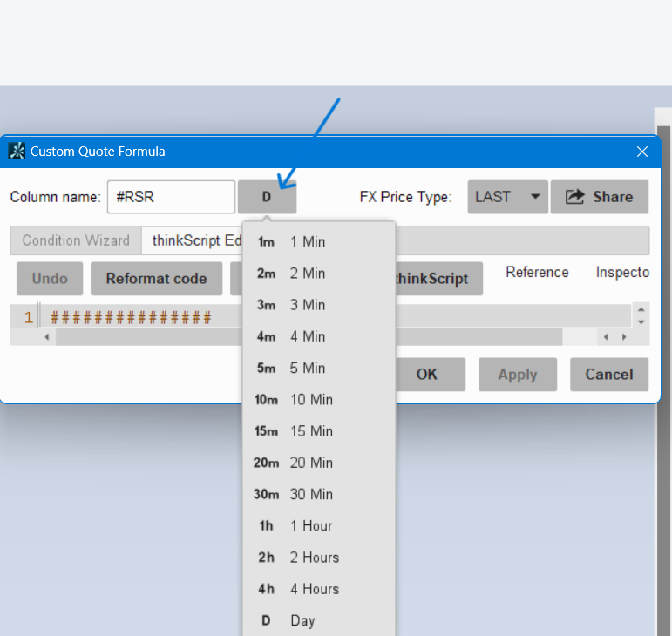Choose 3 Min from the dropdown list
The image size is (672, 636).
(x=318, y=305)
